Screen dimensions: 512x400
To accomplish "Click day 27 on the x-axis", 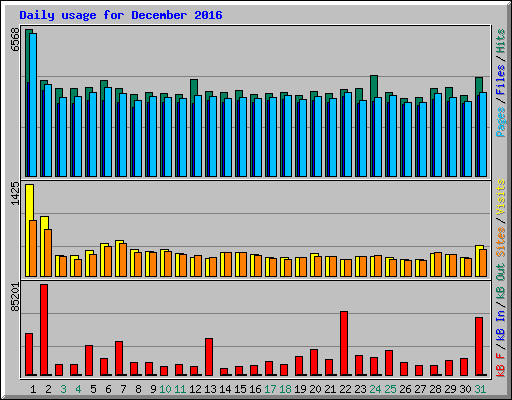I will click(x=420, y=389).
